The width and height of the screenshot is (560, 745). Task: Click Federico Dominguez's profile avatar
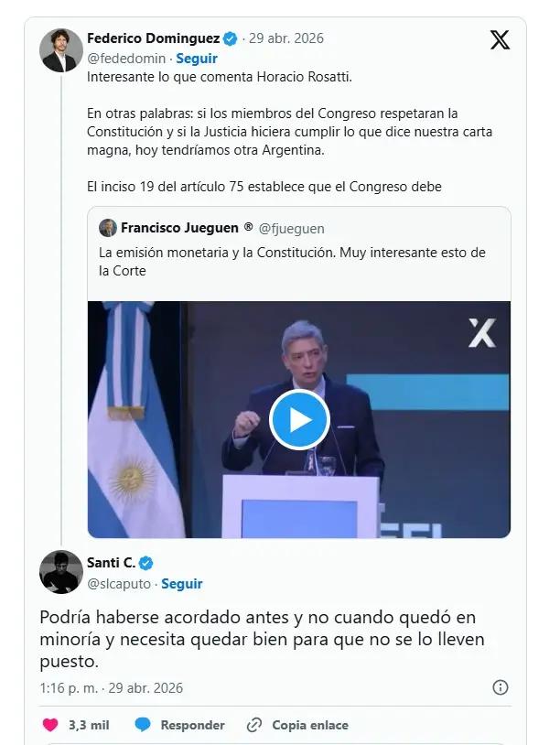pos(61,50)
